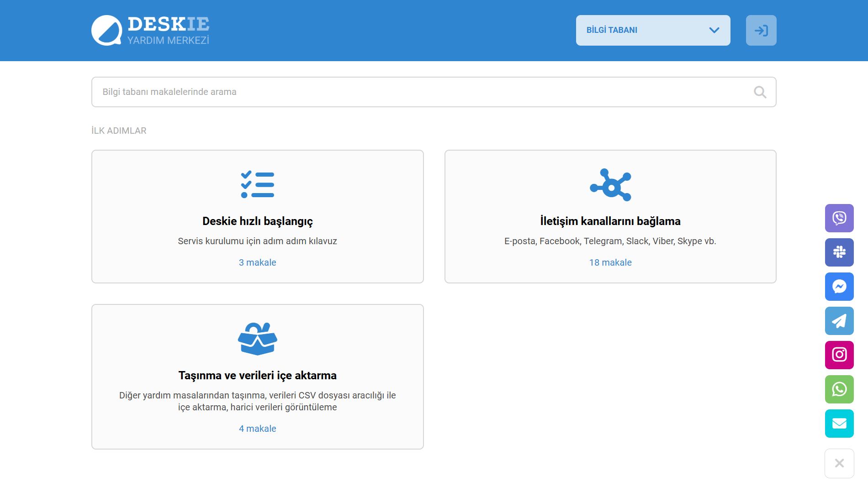Open Deskie hızlı başlangıç section title
868x492 pixels.
pos(258,221)
